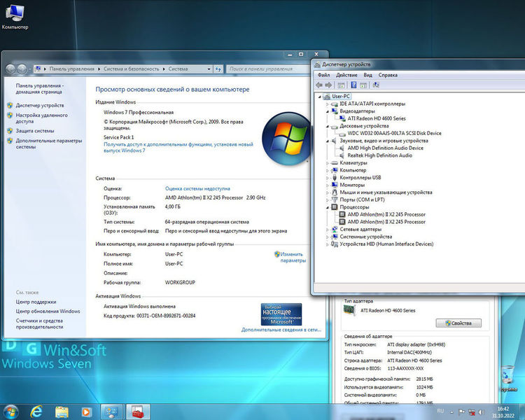Select AMD High Definition Audio Device

(385, 148)
